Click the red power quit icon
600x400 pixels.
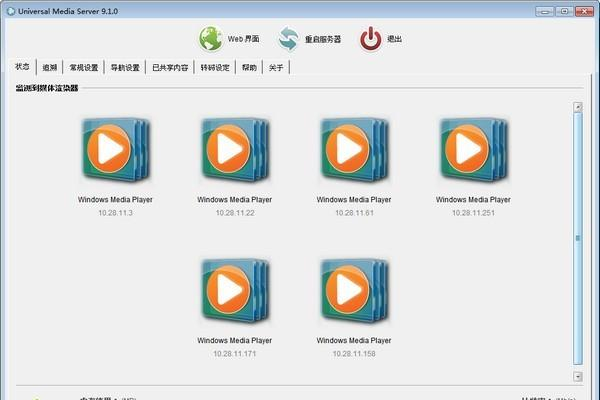point(370,39)
